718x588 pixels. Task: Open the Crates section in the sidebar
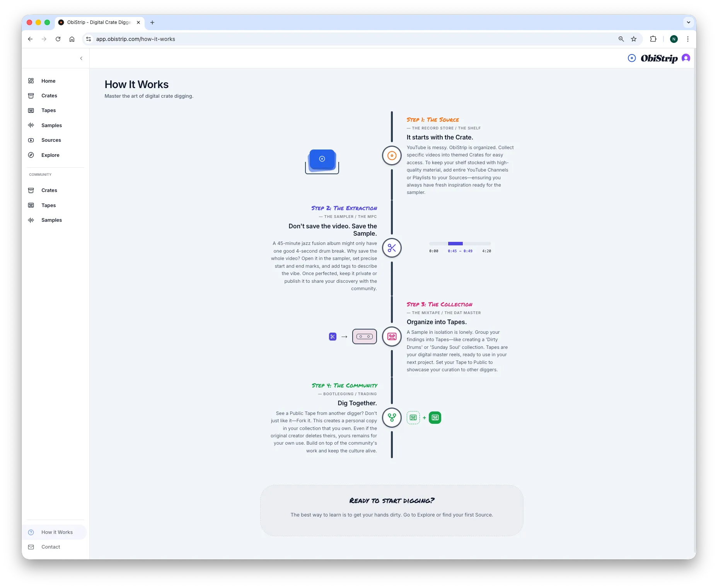coord(49,95)
